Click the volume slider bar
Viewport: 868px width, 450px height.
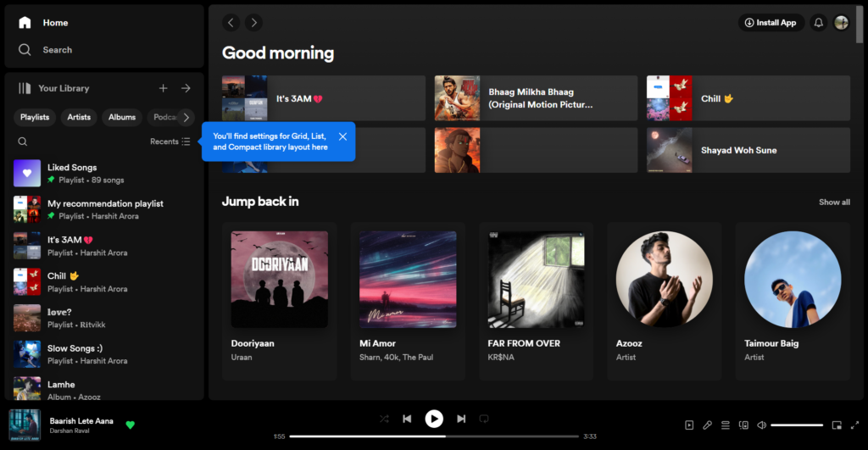797,425
